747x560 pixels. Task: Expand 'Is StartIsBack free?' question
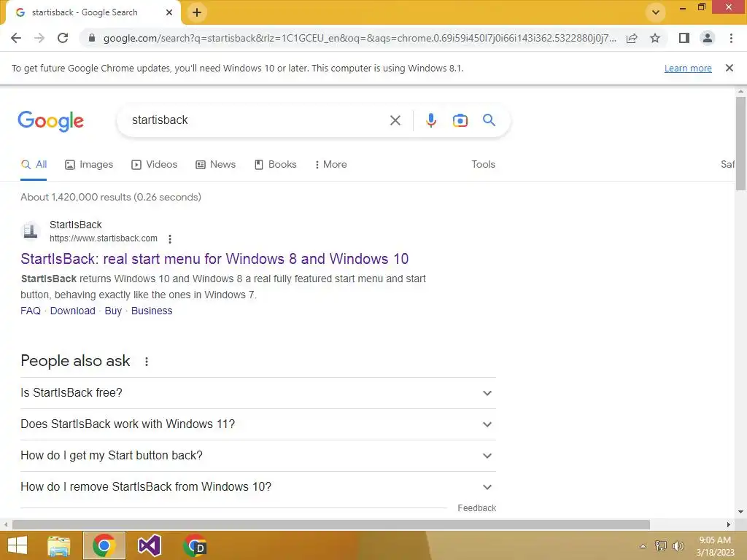click(x=258, y=393)
